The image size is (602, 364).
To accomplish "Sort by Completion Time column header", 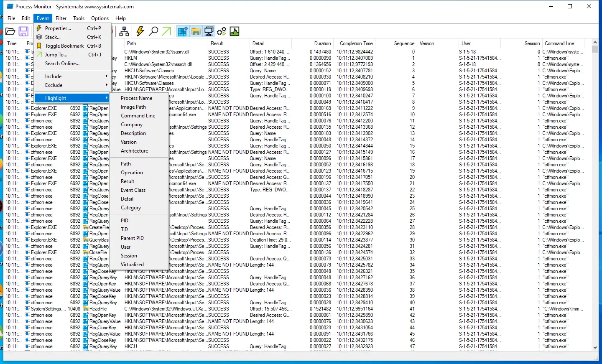I will pos(354,43).
